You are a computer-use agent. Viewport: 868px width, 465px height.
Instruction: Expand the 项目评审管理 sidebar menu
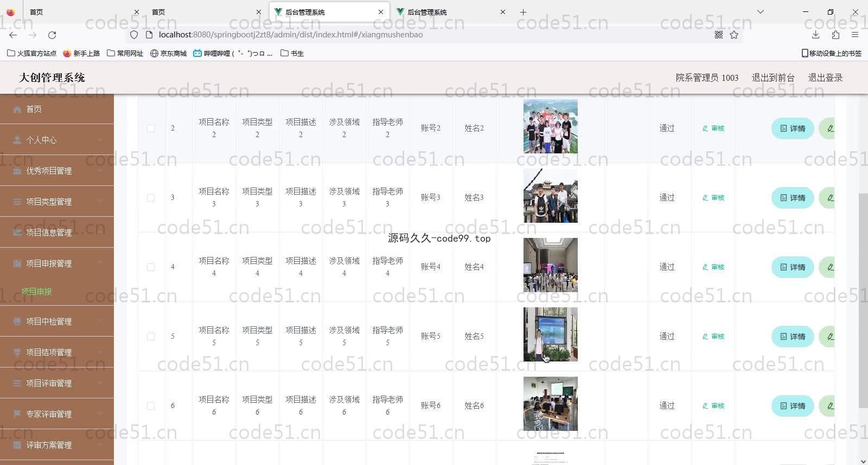click(57, 383)
